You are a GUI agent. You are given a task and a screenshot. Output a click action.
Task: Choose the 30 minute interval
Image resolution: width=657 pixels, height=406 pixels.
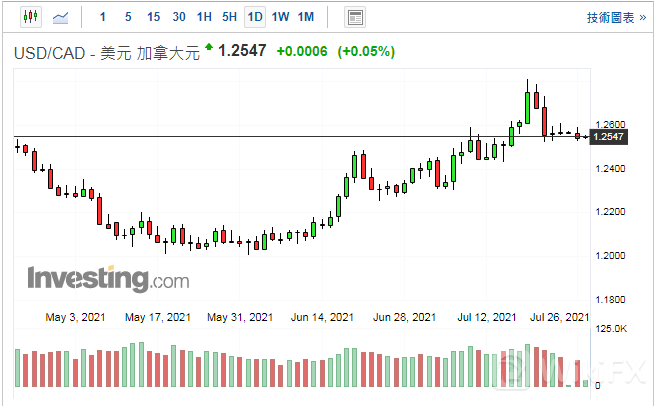point(179,17)
